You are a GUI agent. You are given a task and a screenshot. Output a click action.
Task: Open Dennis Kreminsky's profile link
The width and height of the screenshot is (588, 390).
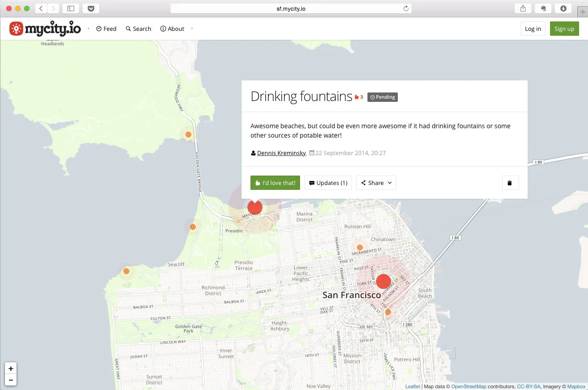coord(281,153)
